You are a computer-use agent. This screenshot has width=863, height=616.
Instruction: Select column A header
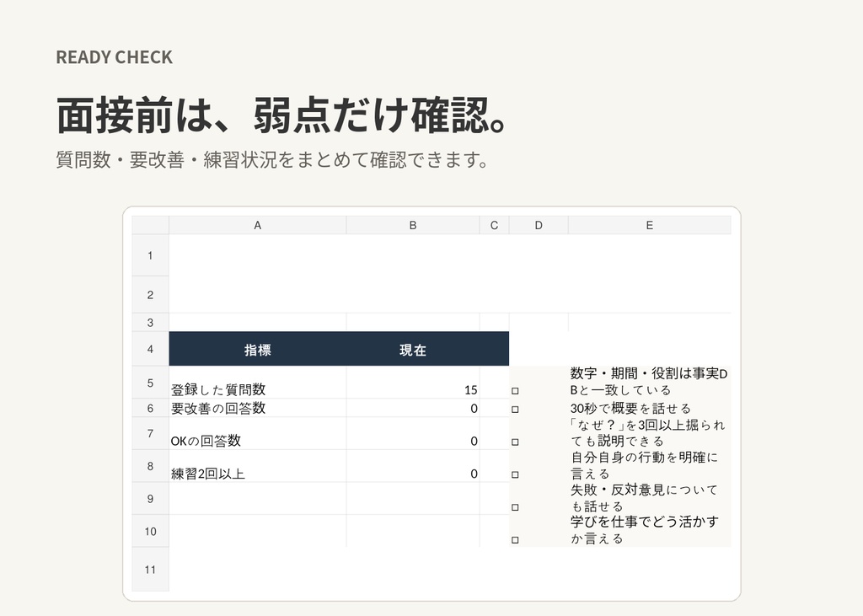[x=258, y=225]
